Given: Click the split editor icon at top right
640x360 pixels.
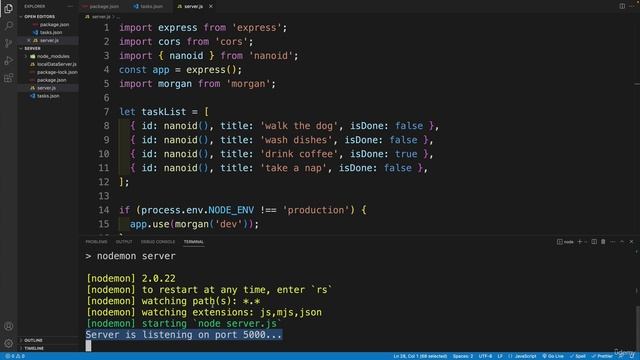Looking at the screenshot, I should (622, 6).
